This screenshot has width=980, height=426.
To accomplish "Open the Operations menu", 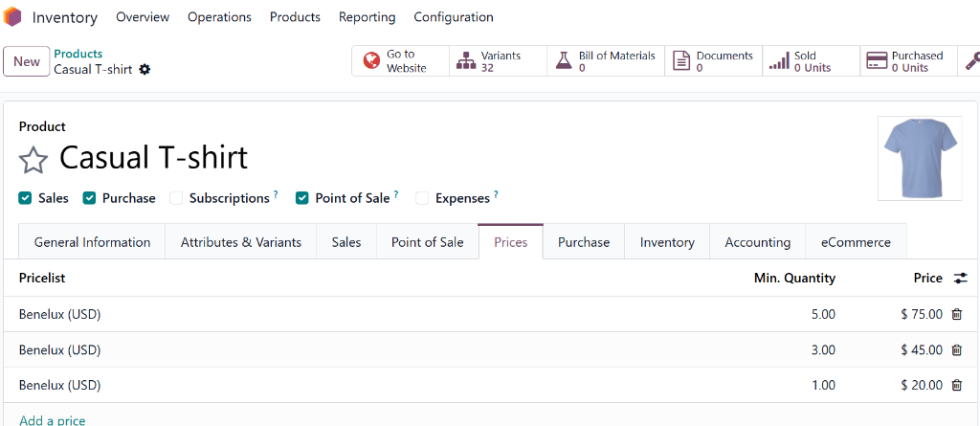I will point(219,17).
